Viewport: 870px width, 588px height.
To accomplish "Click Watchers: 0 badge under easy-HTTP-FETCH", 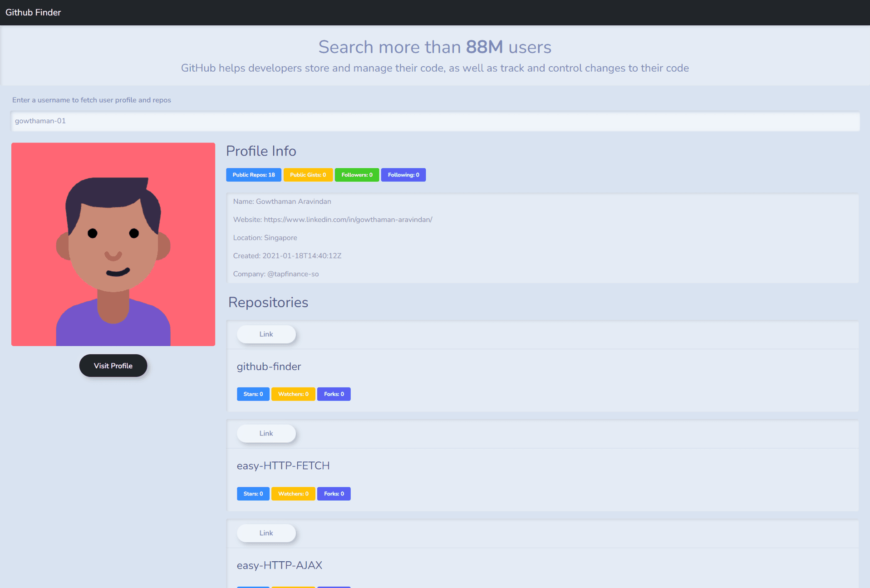I will [293, 494].
